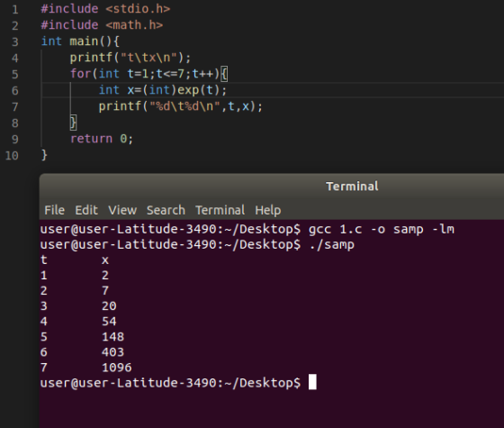Click the printf("t\tx\n") statement
504x428 pixels.
pos(130,58)
